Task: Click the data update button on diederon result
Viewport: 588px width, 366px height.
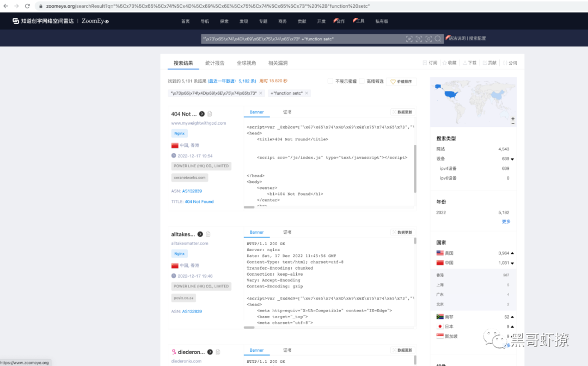Action: coord(402,350)
